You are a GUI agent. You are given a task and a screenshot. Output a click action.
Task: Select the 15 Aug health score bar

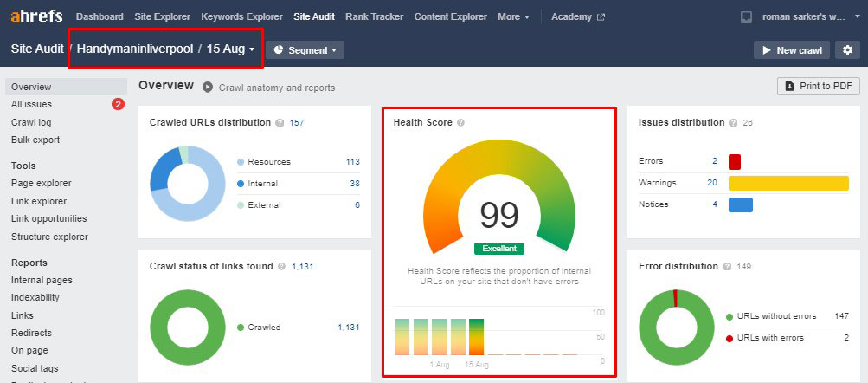pos(476,337)
